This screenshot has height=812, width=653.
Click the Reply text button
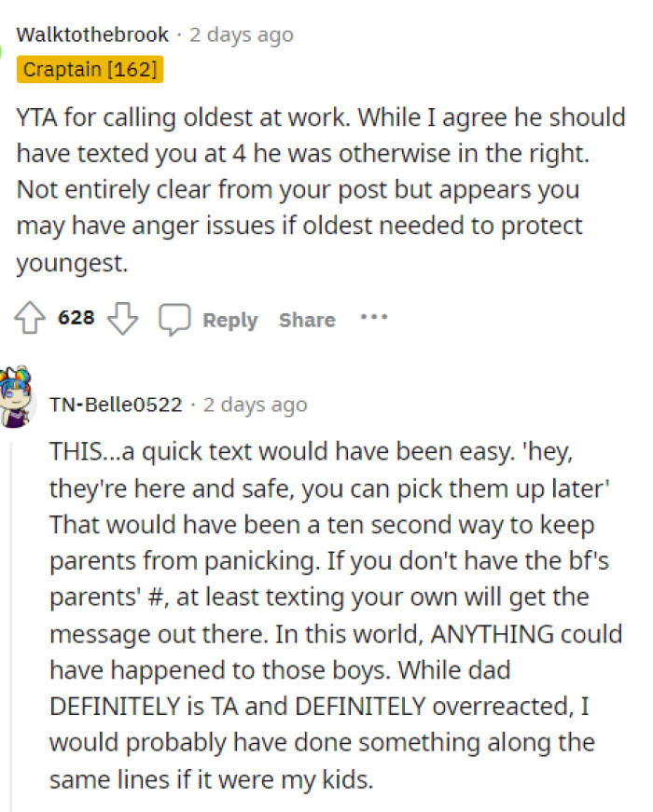(229, 320)
